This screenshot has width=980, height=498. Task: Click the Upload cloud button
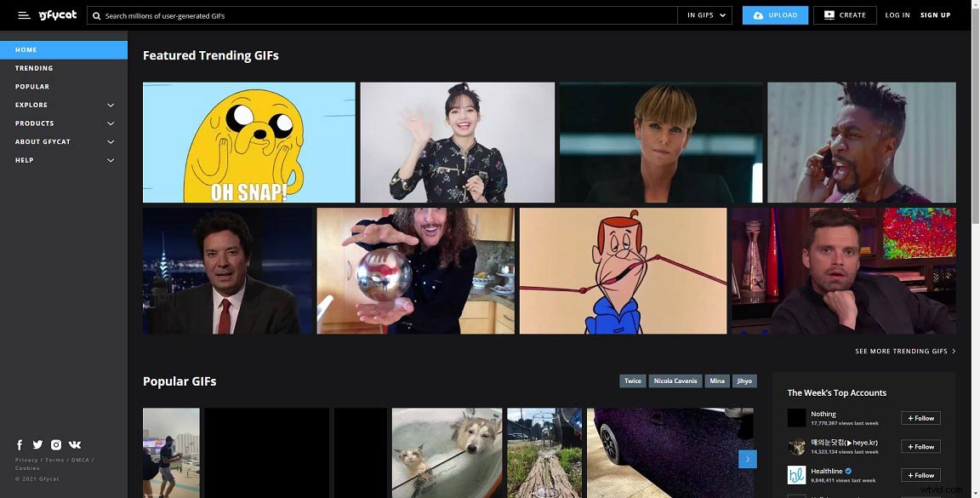click(774, 14)
